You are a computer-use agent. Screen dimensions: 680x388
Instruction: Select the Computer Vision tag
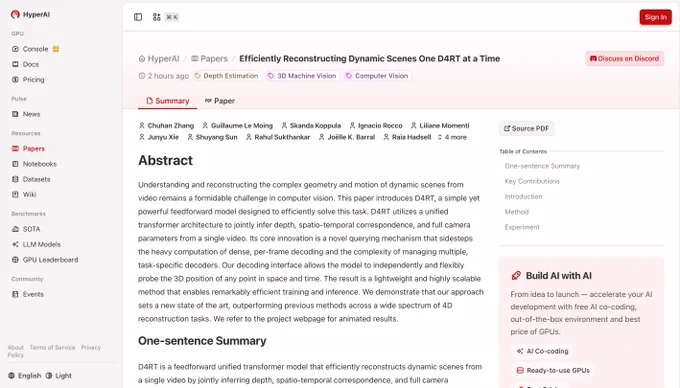tap(377, 76)
